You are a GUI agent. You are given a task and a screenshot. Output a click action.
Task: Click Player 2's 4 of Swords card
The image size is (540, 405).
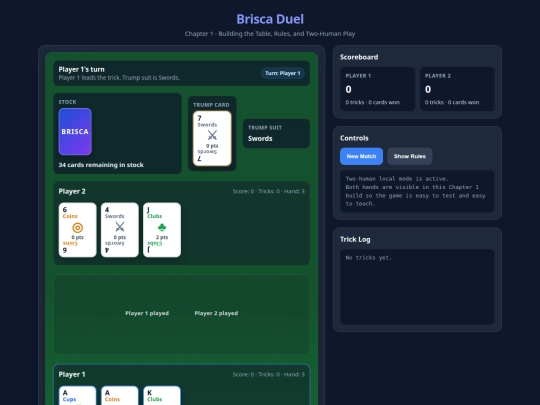120,230
